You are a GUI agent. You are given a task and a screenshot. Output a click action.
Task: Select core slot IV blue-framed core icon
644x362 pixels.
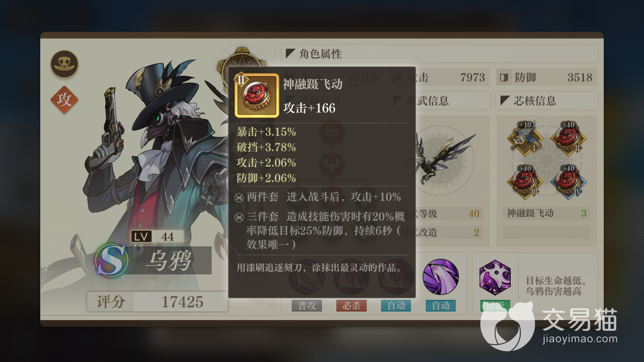point(568,181)
